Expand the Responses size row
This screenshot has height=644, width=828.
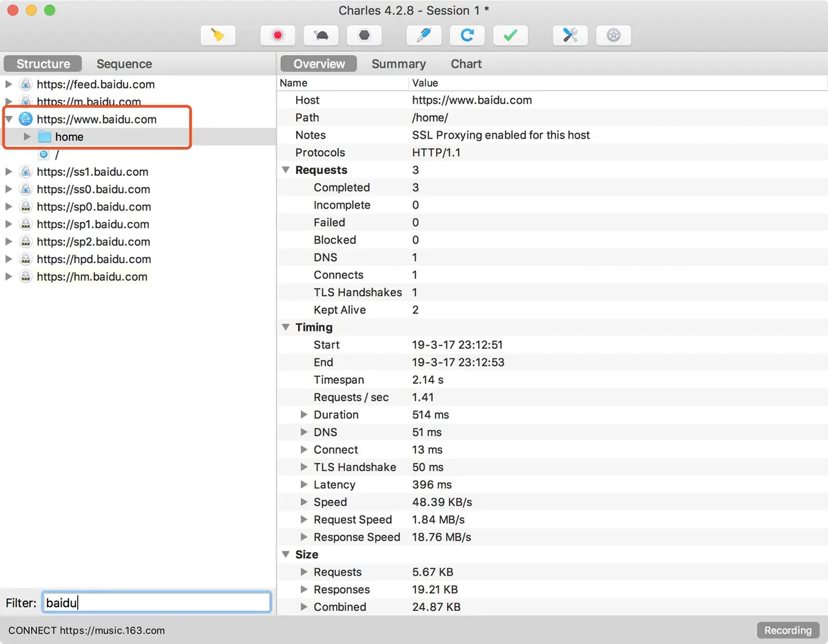304,589
